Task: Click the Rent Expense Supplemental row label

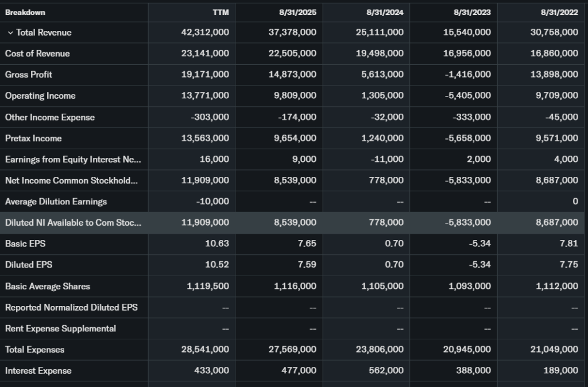Action: pyautogui.click(x=60, y=328)
